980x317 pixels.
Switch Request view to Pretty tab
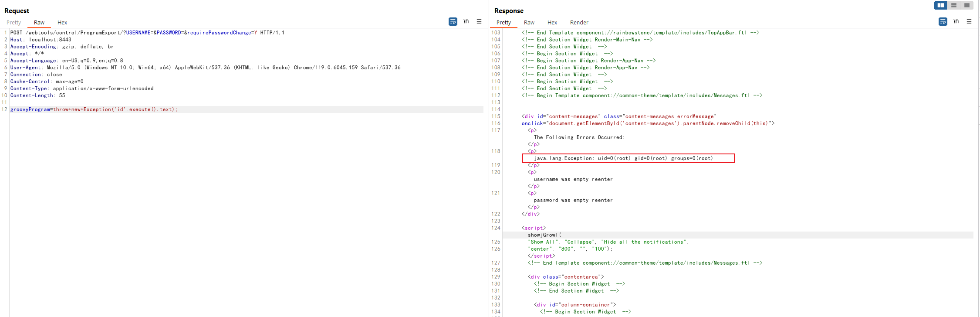tap(14, 23)
